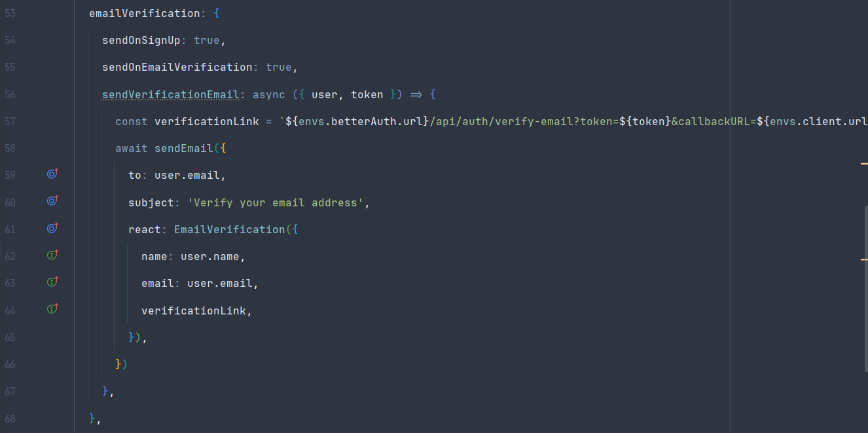Click the lower yellow warning stripe mark
This screenshot has width=868, height=433.
click(x=864, y=259)
